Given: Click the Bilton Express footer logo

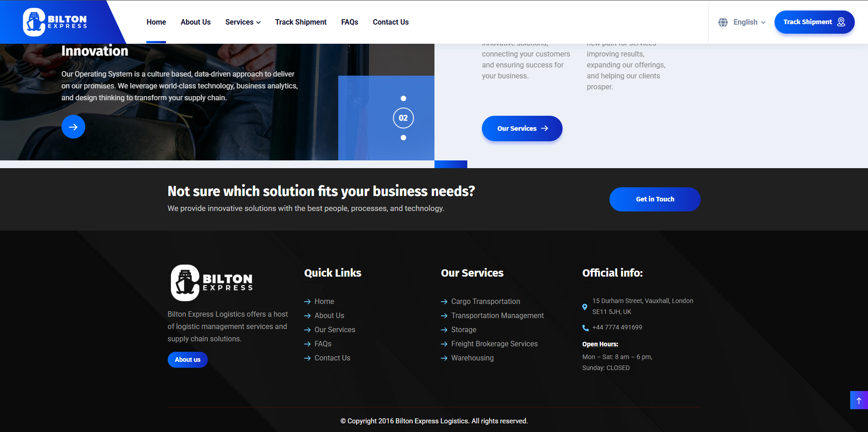Looking at the screenshot, I should [x=212, y=283].
